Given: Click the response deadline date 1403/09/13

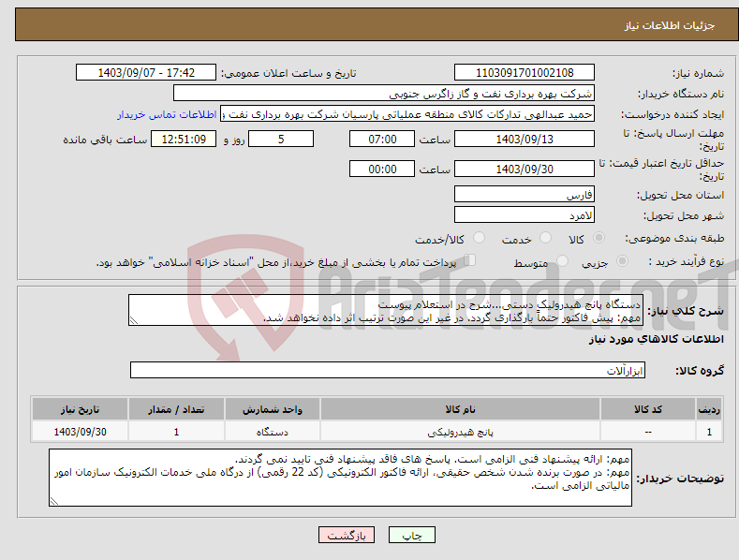Looking at the screenshot, I should tap(525, 139).
